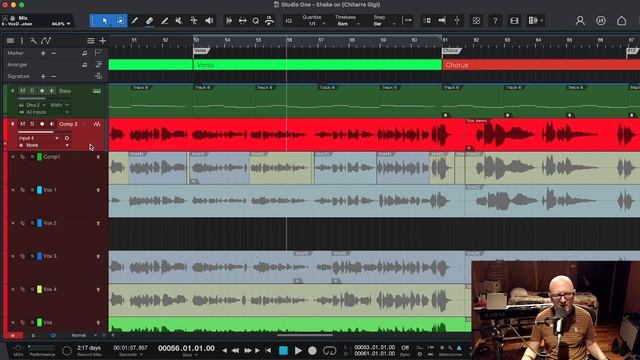Solo the Comp 2 track

pyautogui.click(x=32, y=124)
